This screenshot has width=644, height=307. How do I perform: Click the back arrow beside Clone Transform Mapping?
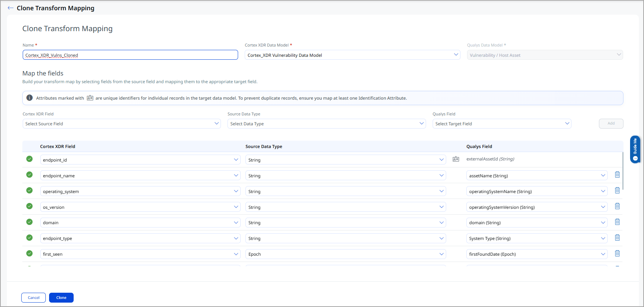[11, 8]
